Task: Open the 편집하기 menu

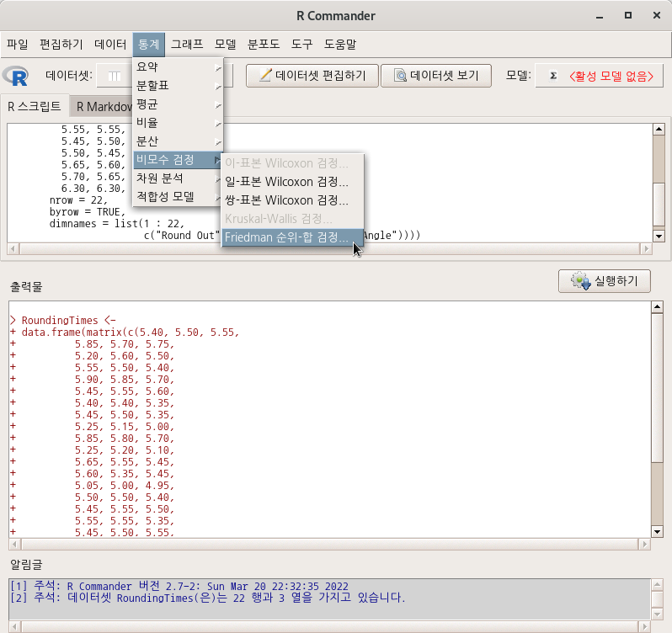Action: coord(61,44)
